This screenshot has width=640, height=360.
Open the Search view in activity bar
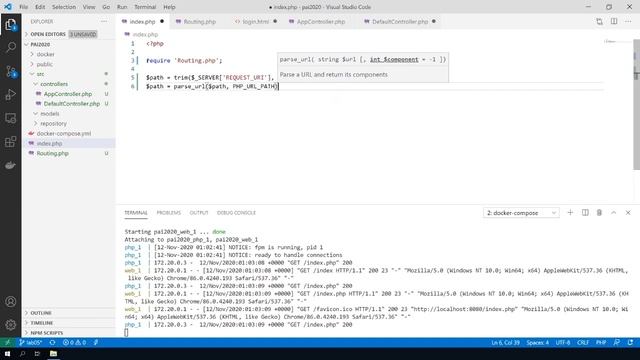point(11,47)
